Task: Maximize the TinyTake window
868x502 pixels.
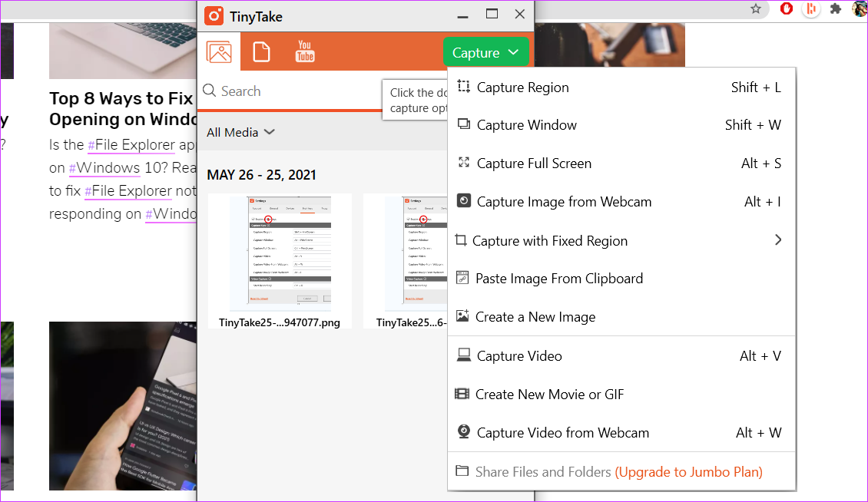Action: [492, 14]
